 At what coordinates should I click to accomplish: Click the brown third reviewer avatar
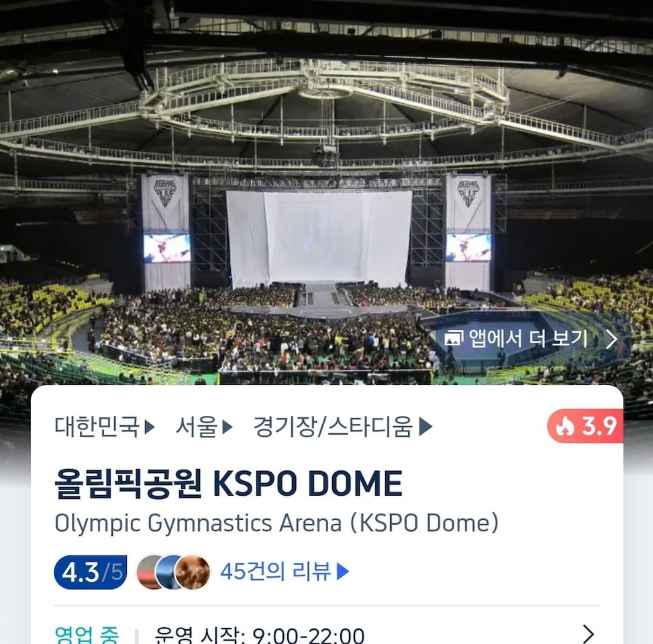pos(193,572)
